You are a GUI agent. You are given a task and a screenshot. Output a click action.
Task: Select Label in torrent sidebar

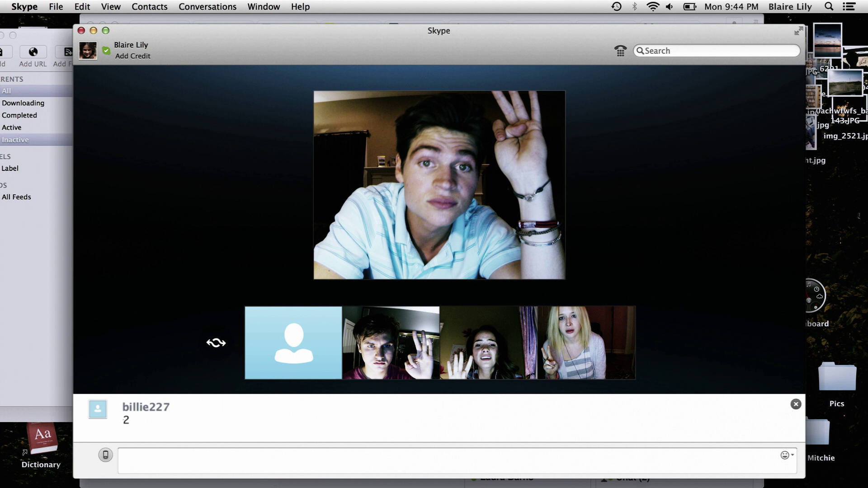10,168
